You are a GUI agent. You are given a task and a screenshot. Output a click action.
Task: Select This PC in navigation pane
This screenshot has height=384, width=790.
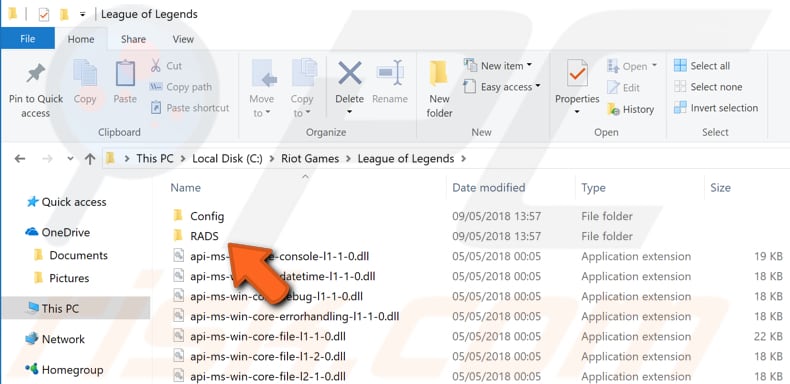(76, 308)
